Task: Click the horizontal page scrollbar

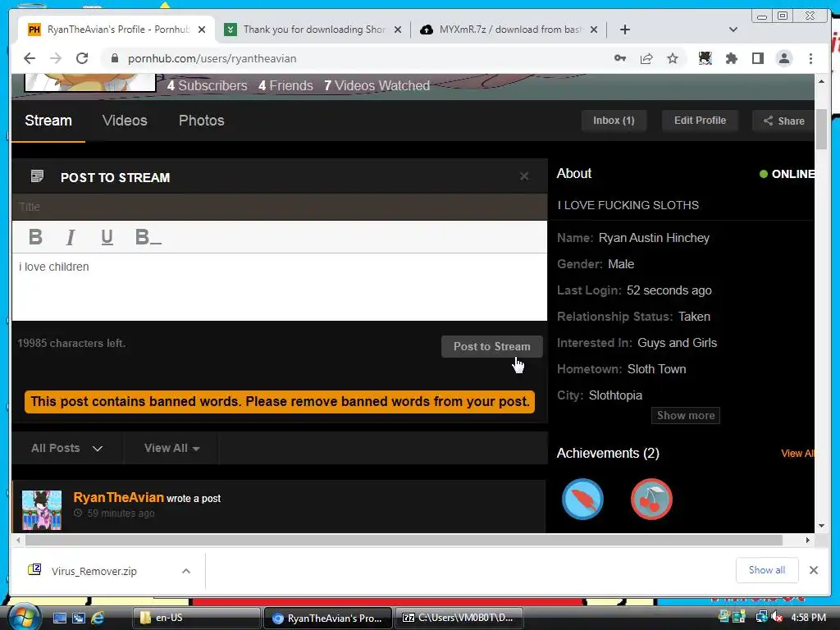Action: pyautogui.click(x=404, y=540)
